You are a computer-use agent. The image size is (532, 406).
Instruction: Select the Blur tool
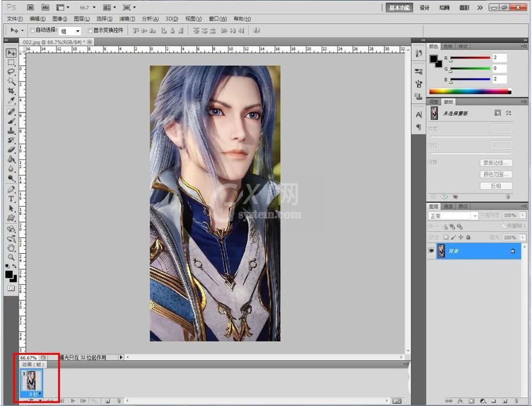click(11, 169)
